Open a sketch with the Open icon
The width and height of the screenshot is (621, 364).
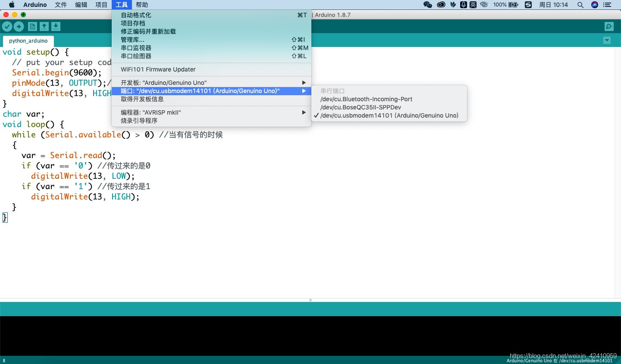[x=44, y=26]
